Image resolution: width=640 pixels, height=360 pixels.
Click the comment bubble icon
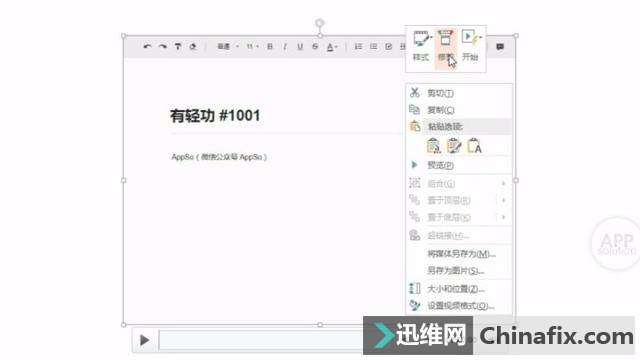coord(500,47)
